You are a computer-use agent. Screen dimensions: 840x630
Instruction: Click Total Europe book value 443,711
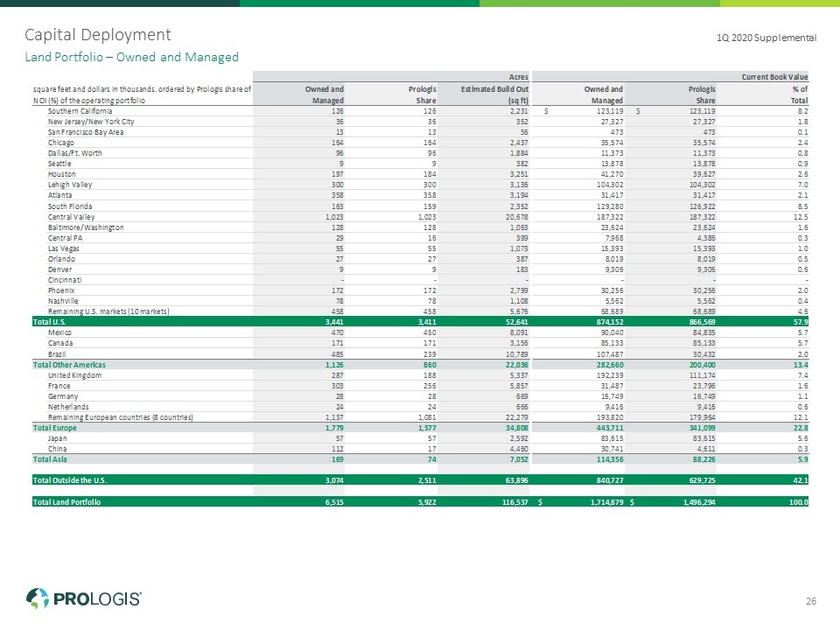click(x=610, y=428)
